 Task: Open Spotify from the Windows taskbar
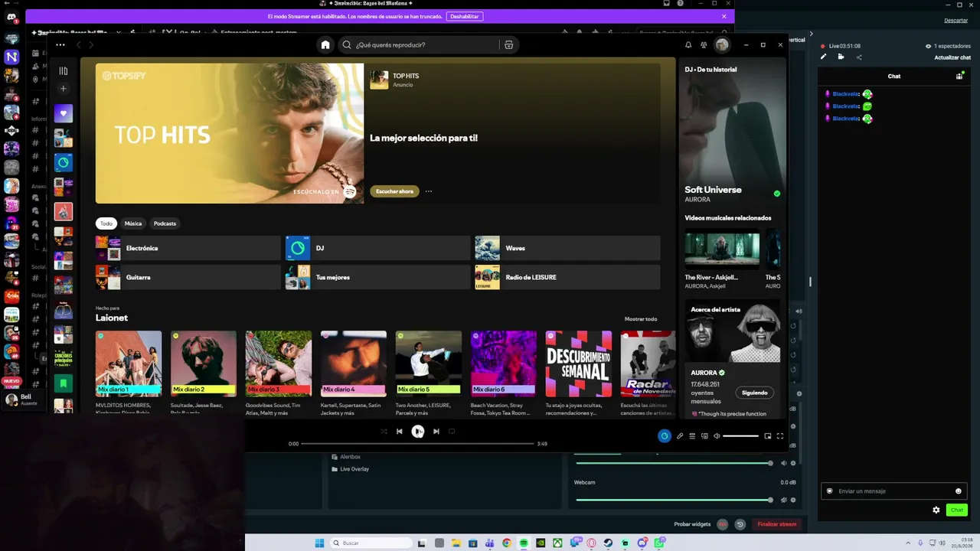[x=524, y=543]
